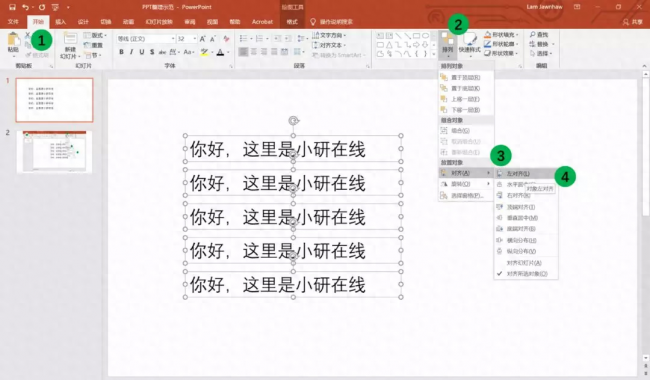Click the Save icon in quick access toolbar
This screenshot has width=650, height=380.
[x=12, y=7]
